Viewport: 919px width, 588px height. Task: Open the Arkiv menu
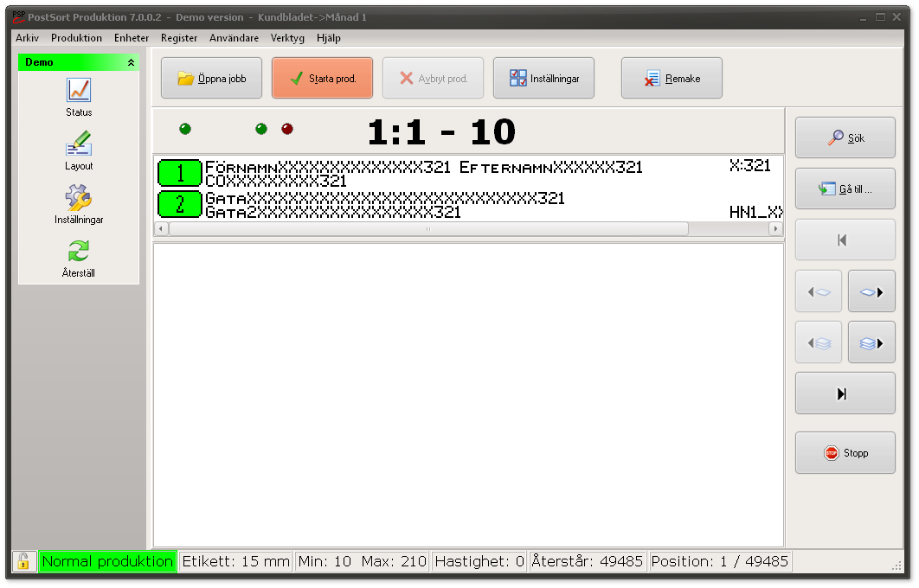click(27, 38)
